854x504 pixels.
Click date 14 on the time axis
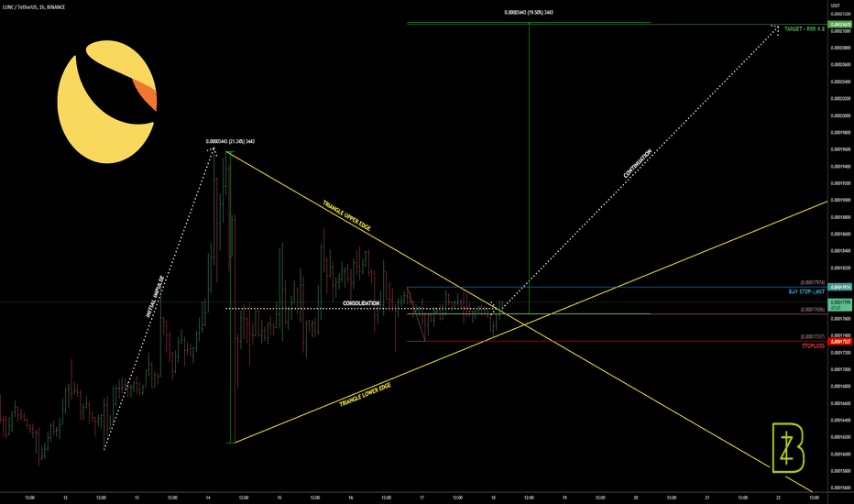(208, 498)
